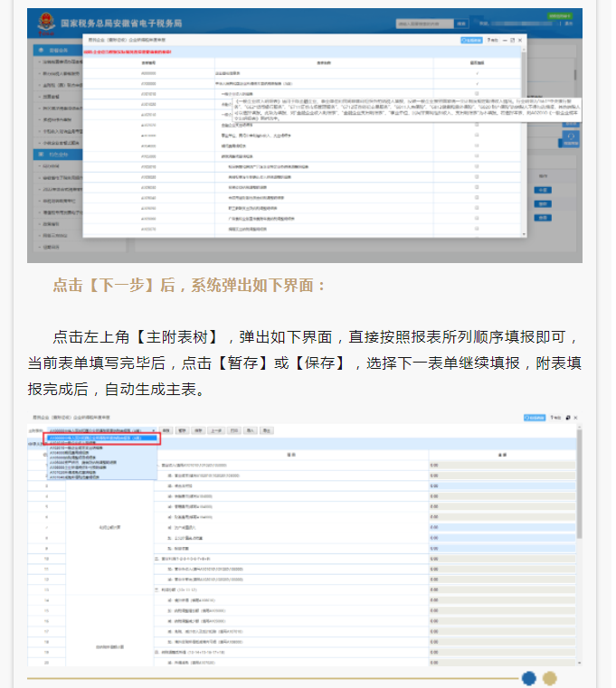Click the 保存 toolbar button
This screenshot has height=688, width=616.
198,431
